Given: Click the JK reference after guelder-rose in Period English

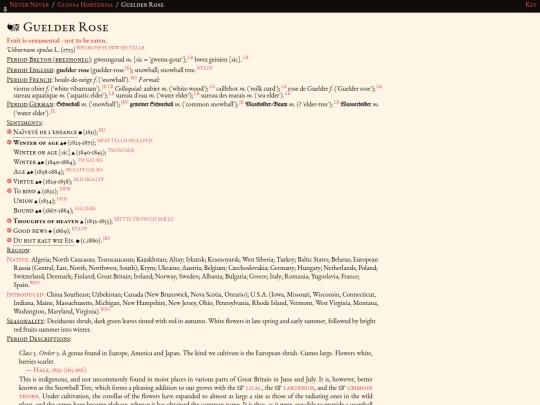Looking at the screenshot, I should pos(127,68).
